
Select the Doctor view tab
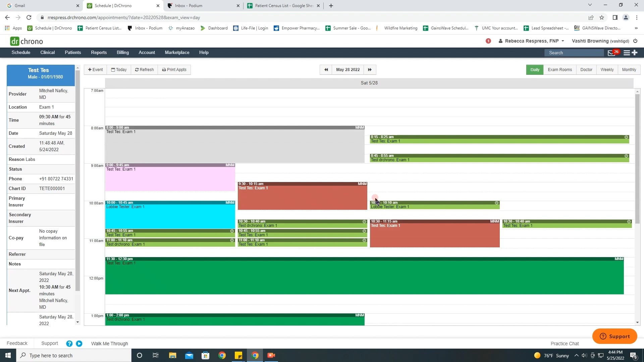586,70
